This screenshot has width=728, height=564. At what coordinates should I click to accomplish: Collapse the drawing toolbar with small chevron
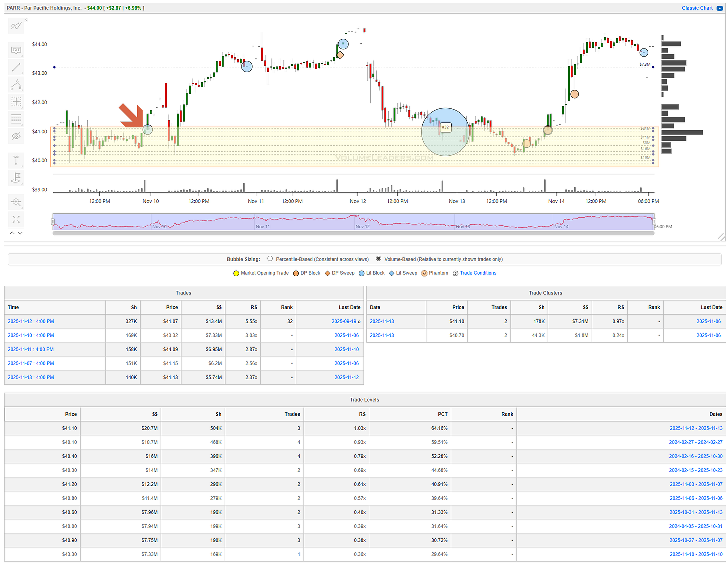[26, 20]
